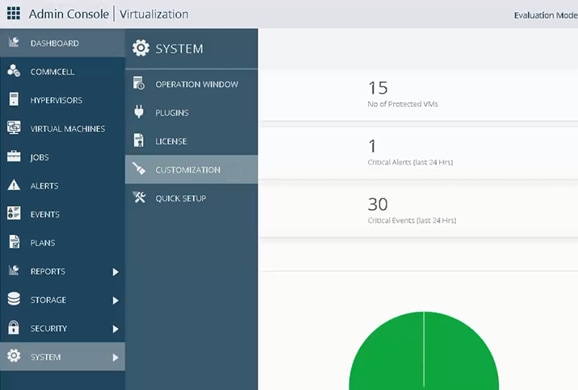
Task: Open the Dashboard menu item
Action: coord(62,43)
